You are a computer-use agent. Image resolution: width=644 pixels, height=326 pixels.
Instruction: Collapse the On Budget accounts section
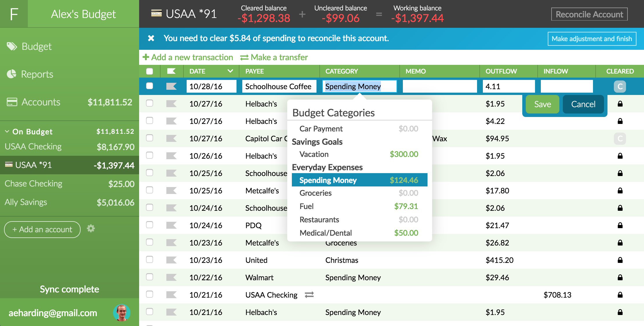(x=7, y=131)
